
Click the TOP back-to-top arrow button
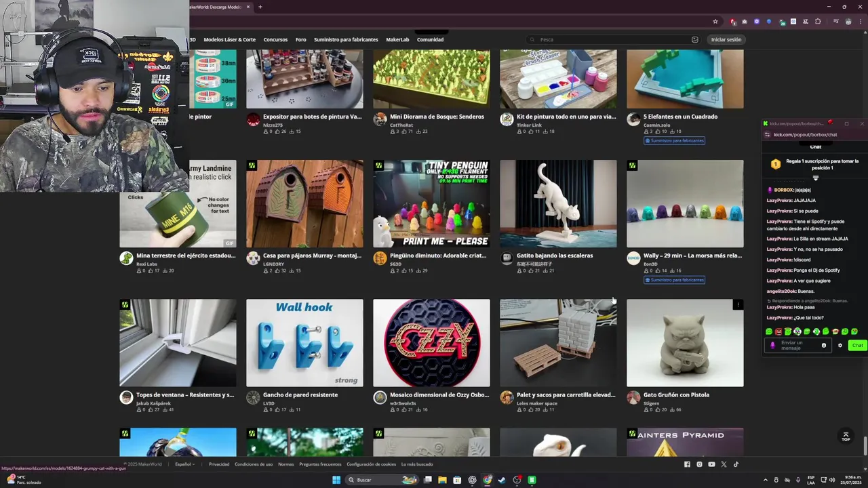846,436
